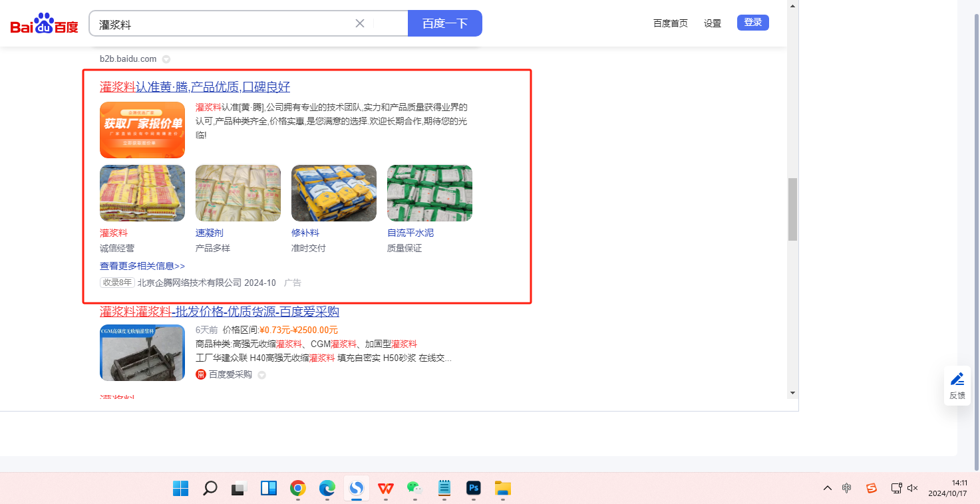Switch to Photoshop on the taskbar
The height and width of the screenshot is (504, 980).
click(x=474, y=489)
